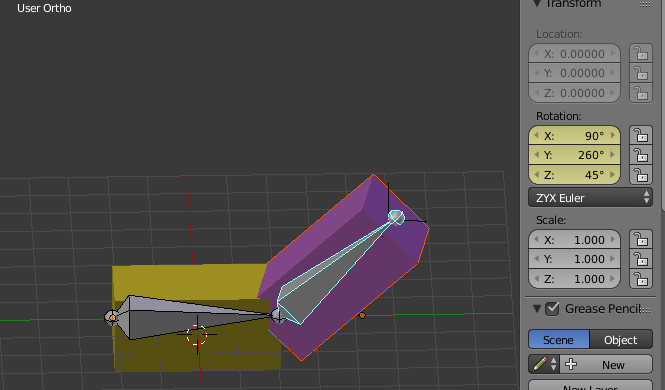This screenshot has width=665, height=390.
Task: Toggle lock on Scale Z
Action: (x=640, y=279)
